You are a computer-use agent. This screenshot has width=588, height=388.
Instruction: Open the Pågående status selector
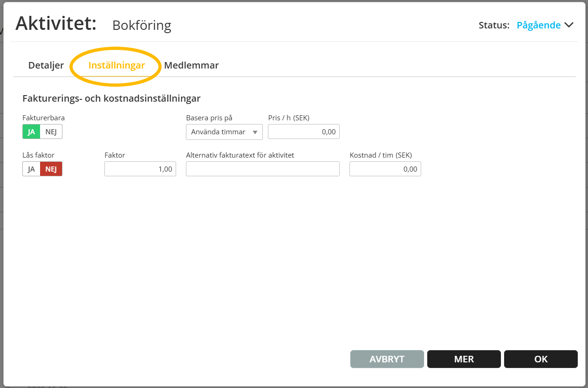(539, 25)
